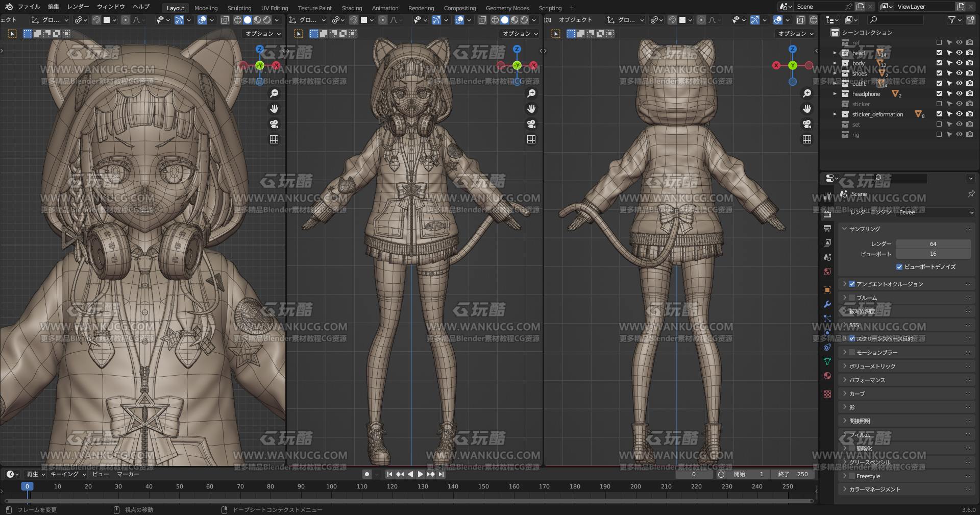Screen dimensions: 980x515
Task: Click the play animation button
Action: [x=421, y=474]
